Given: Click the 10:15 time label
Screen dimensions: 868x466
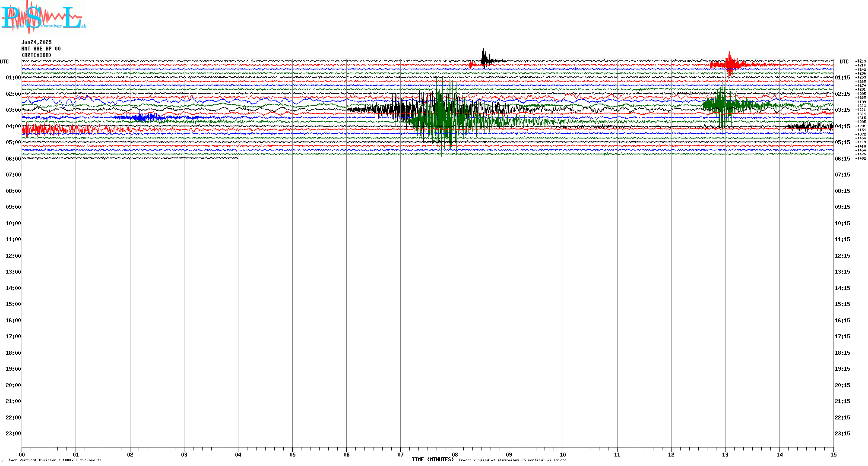Looking at the screenshot, I should pyautogui.click(x=843, y=224).
